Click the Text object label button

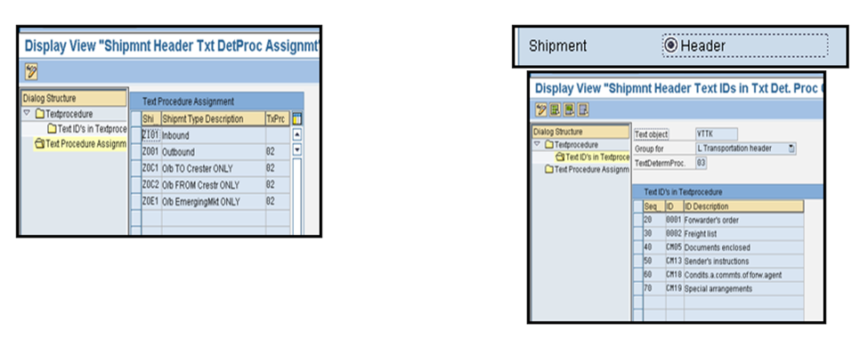pos(651,133)
